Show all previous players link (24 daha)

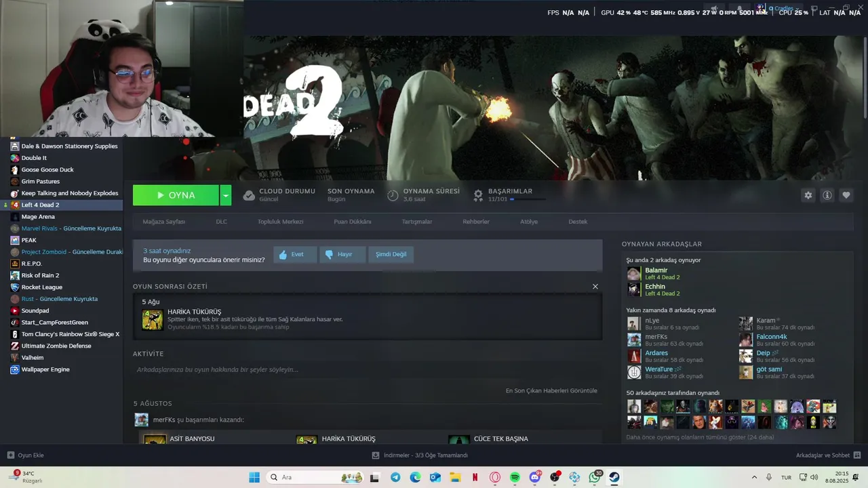click(x=700, y=437)
